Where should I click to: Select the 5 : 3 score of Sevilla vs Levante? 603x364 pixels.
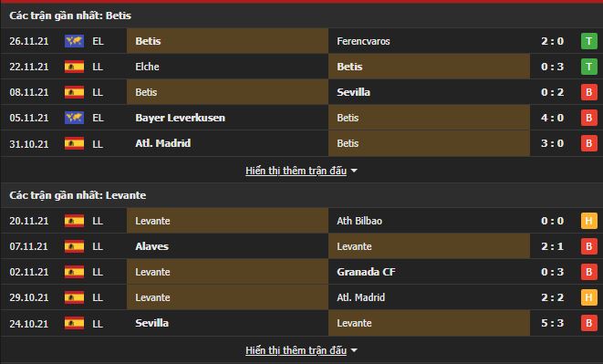coord(552,323)
